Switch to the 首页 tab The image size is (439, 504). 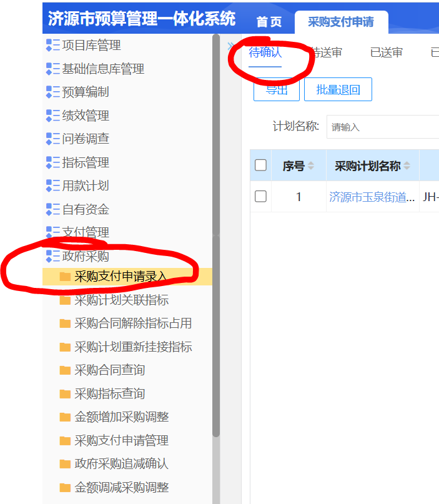(x=269, y=22)
